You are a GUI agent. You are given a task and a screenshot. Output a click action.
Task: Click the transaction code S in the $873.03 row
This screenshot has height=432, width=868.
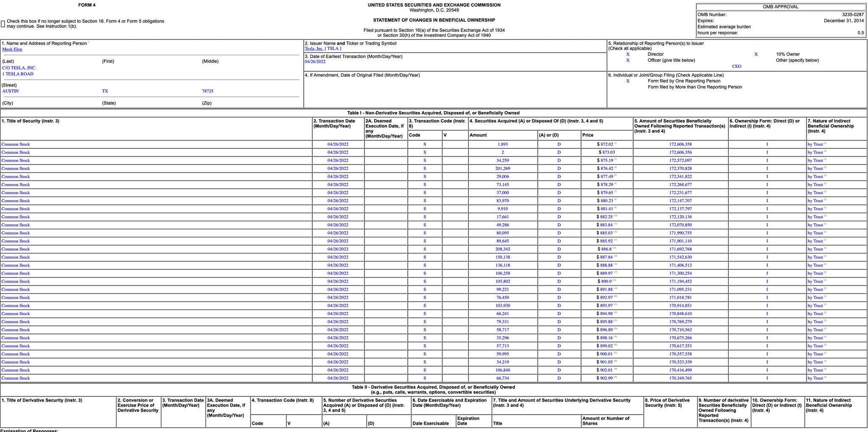(425, 153)
